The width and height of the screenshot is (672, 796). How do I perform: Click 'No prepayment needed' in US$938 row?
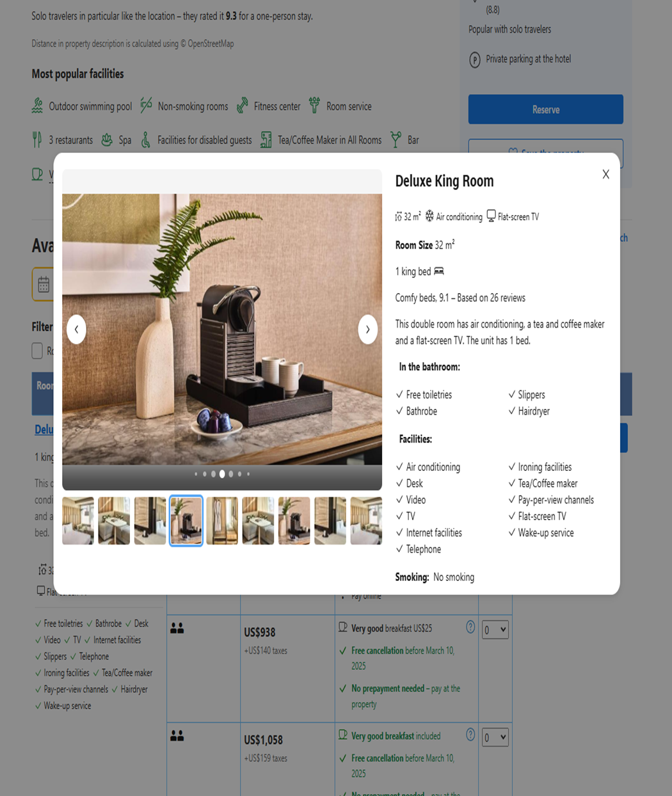[388, 689]
